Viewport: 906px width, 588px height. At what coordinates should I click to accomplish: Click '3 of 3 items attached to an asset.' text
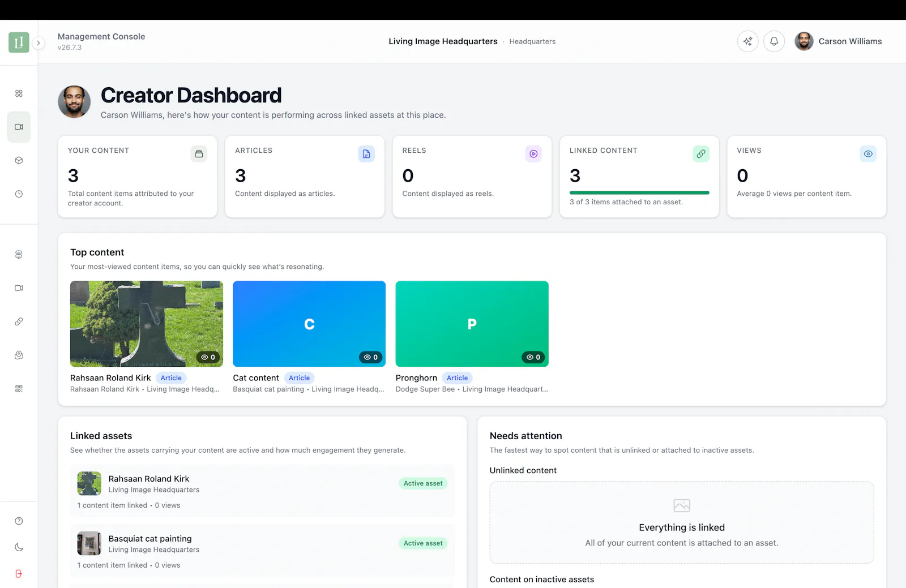(x=626, y=202)
